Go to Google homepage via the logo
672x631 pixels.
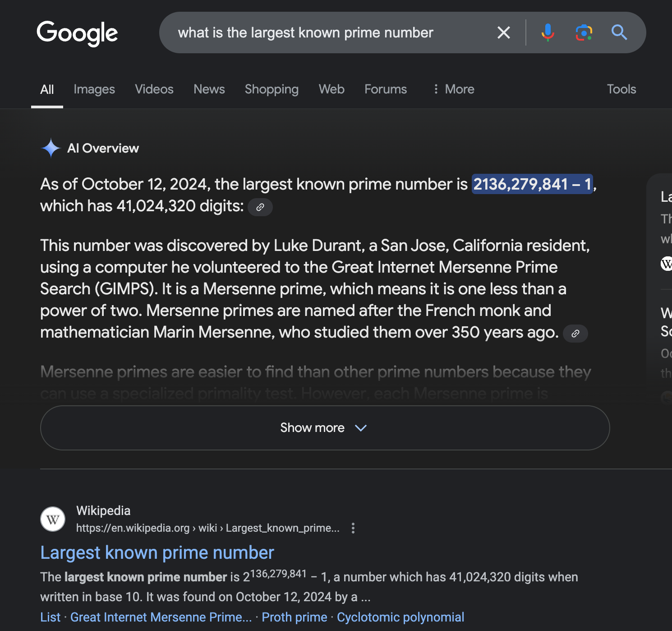point(77,33)
